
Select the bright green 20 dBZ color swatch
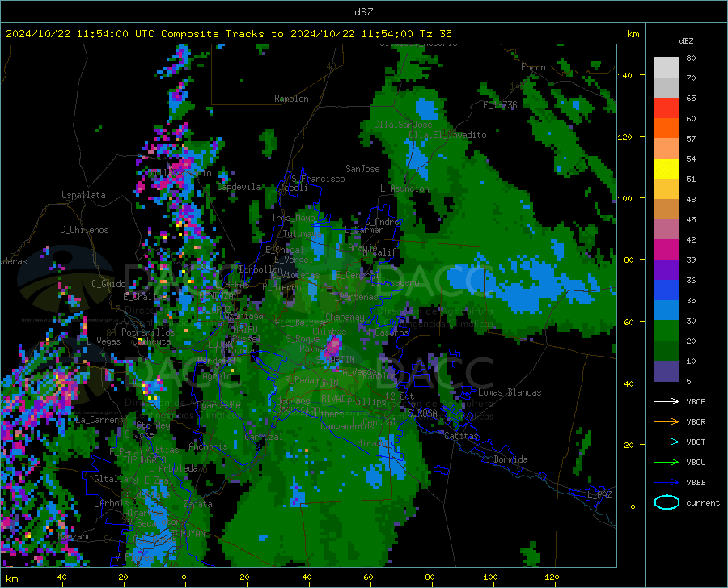(667, 331)
